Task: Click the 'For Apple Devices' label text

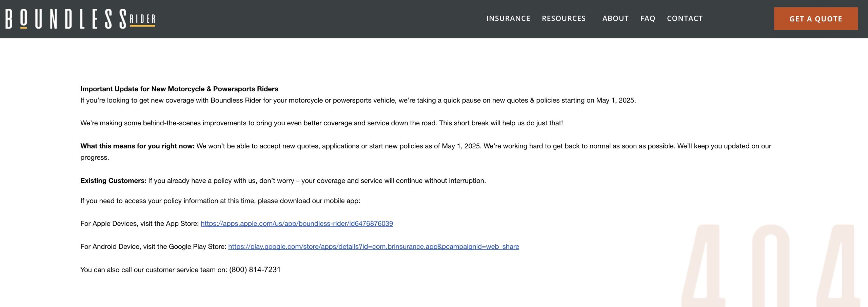Action: point(139,223)
